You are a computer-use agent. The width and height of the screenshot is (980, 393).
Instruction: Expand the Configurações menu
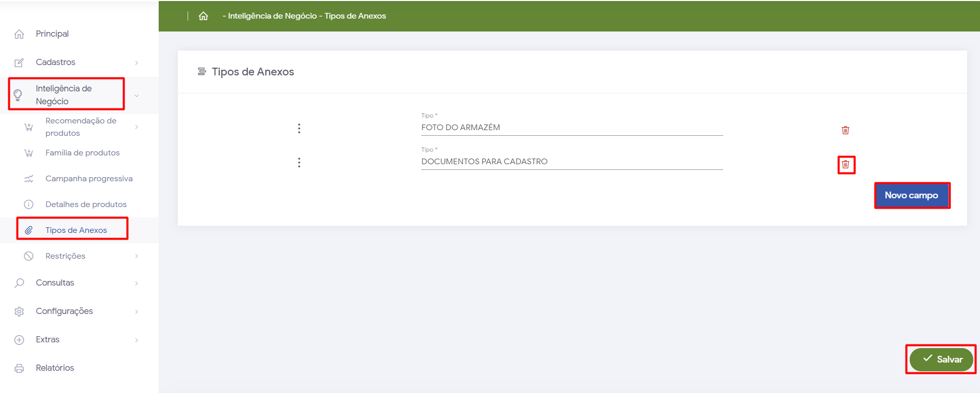(136, 311)
